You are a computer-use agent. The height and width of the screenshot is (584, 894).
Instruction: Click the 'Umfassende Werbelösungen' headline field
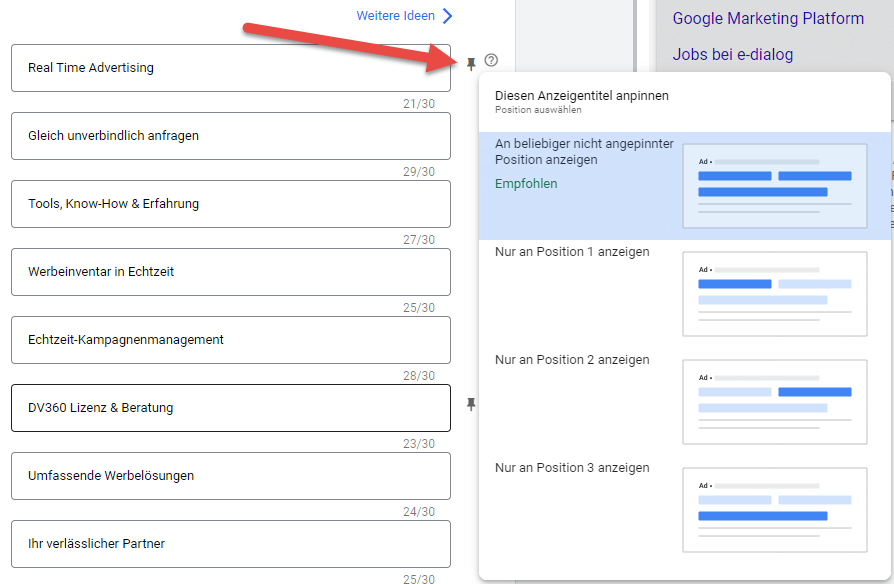[x=230, y=476]
